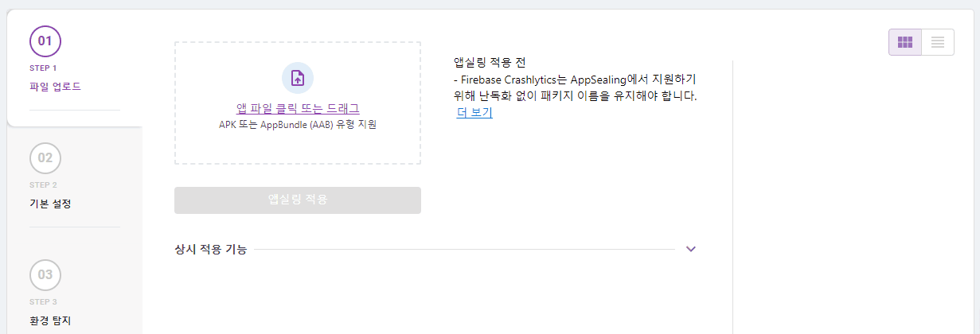The height and width of the screenshot is (334, 980).
Task: Click the step 02 circle icon
Action: pyautogui.click(x=45, y=157)
